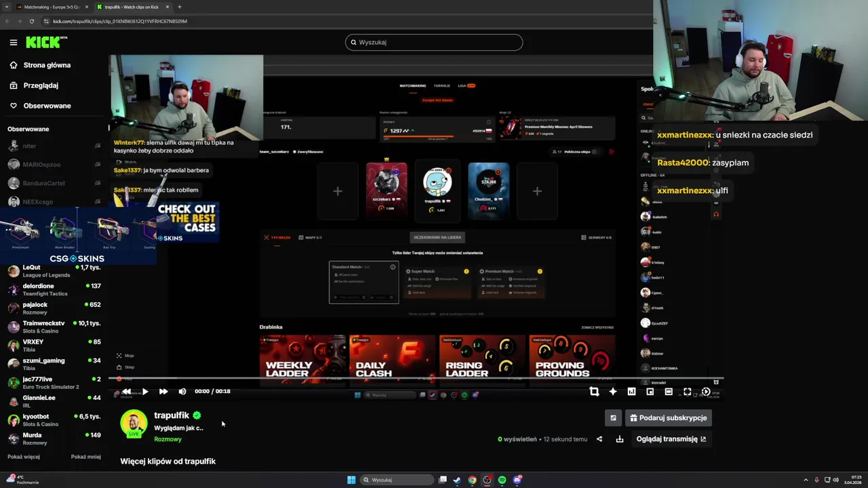Viewport: 868px width, 488px height.
Task: Collapse list with Pokaż mniej
Action: coord(85,457)
